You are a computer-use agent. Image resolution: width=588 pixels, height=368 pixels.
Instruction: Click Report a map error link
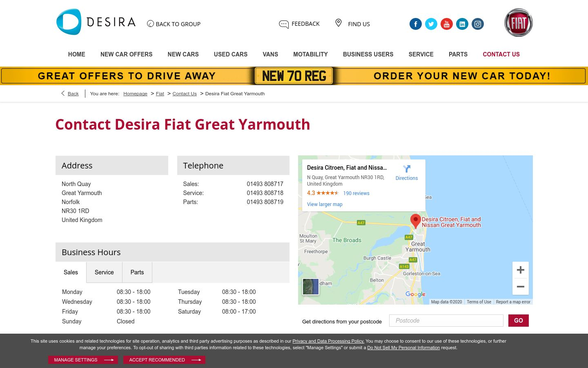(x=513, y=302)
